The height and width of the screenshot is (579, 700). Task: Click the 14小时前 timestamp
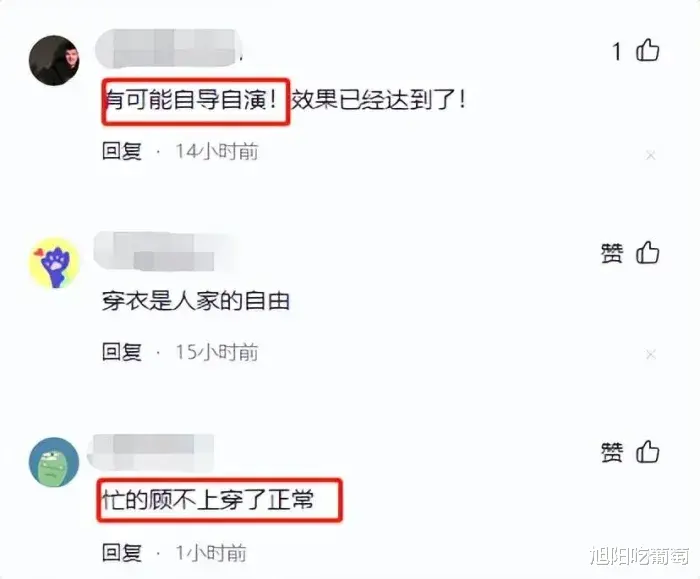[217, 152]
